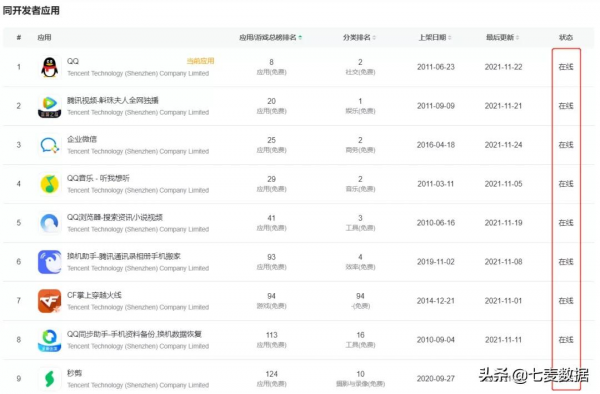Viewport: 600px width, 394px height.
Task: Click launch date 2019-11-02
Action: (436, 262)
